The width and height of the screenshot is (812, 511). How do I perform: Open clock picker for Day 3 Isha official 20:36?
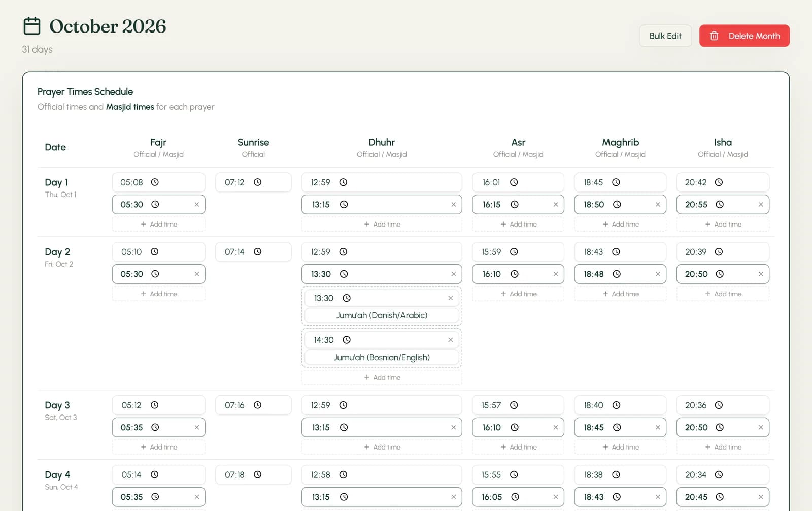pyautogui.click(x=719, y=405)
